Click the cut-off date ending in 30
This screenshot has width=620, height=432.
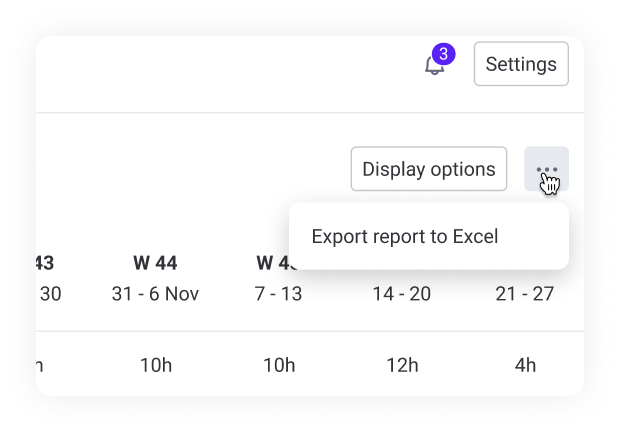tap(49, 294)
